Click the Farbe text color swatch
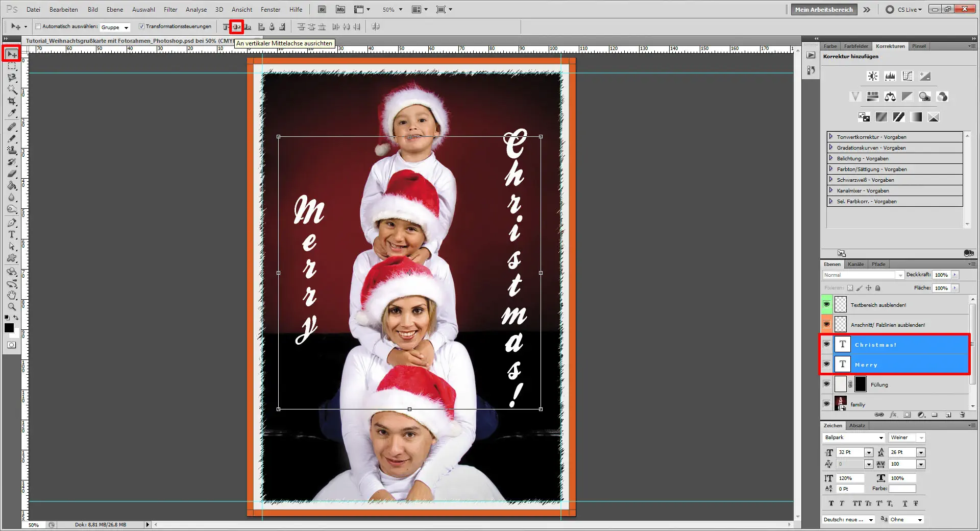The image size is (980, 531). click(x=902, y=489)
